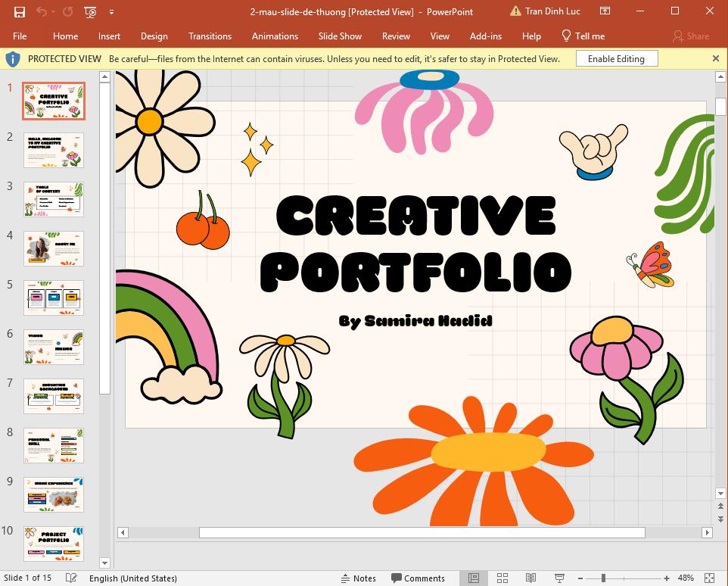The image size is (728, 586).
Task: Click the Start From Beginning presentation icon
Action: coord(89,11)
